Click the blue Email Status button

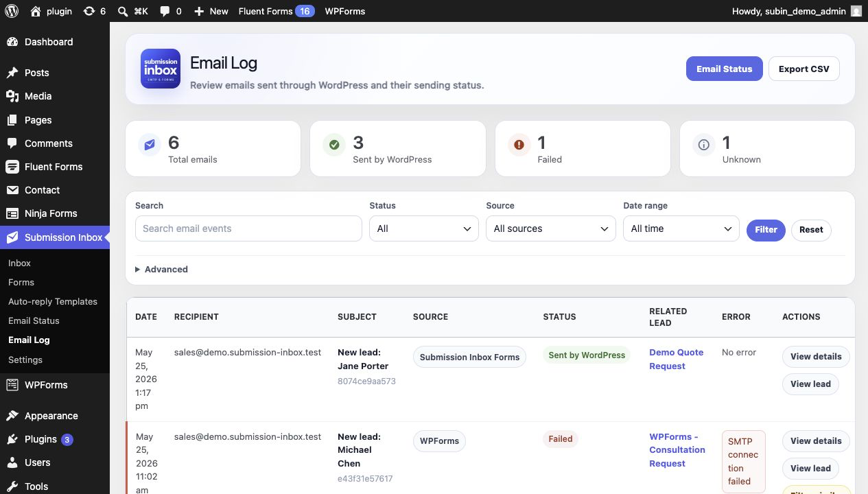[x=725, y=69]
